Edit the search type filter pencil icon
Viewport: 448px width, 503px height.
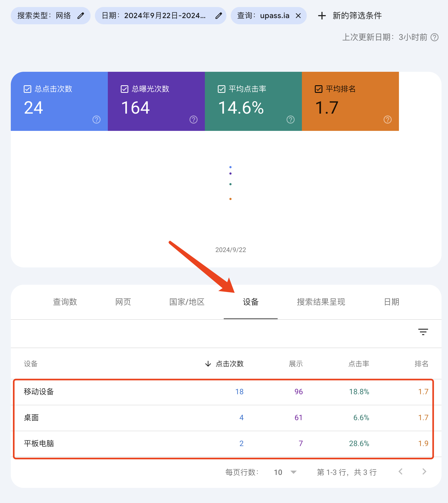coord(81,16)
